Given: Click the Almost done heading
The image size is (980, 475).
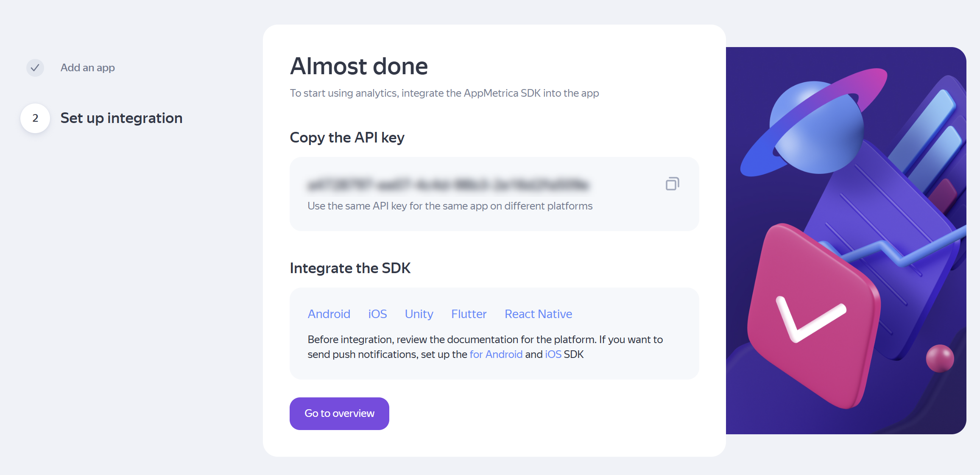Looking at the screenshot, I should (359, 66).
